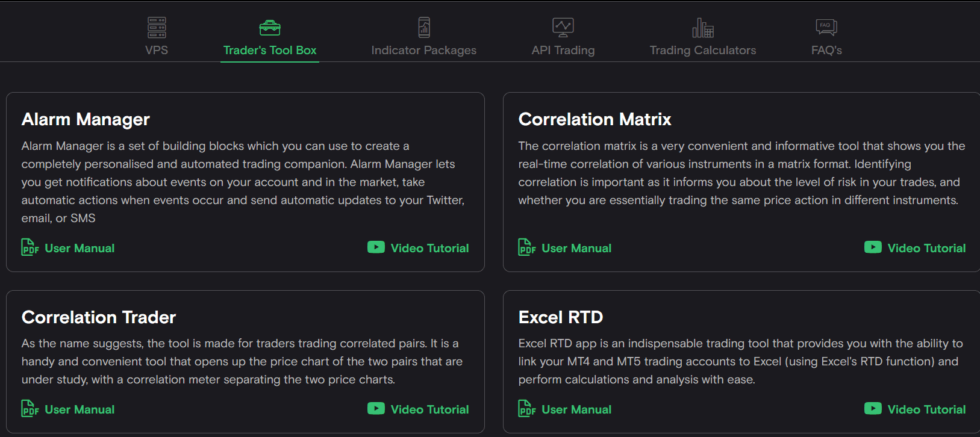Click the Correlation Trader PDF manual icon

(29, 408)
